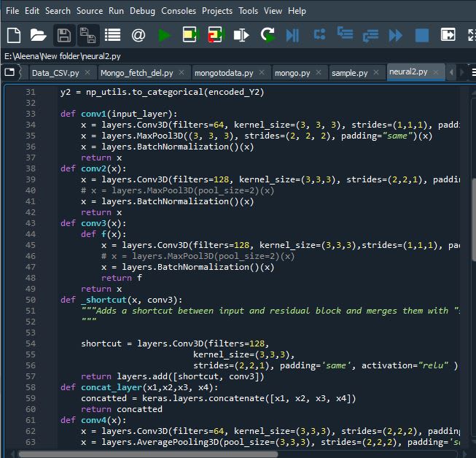Open a file with the folder icon

38,35
